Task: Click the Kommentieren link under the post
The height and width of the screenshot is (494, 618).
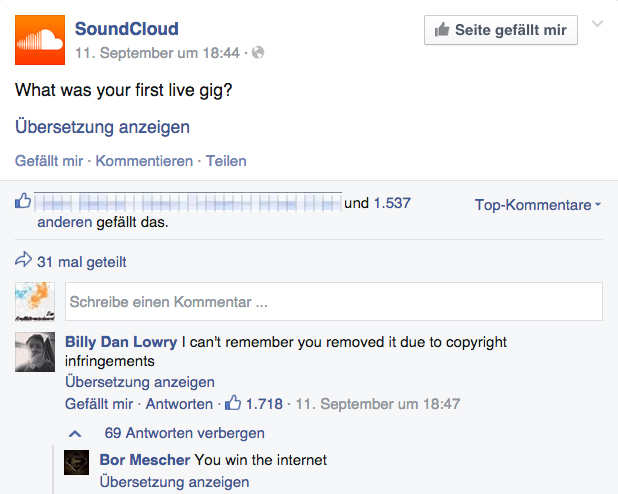Action: [144, 161]
